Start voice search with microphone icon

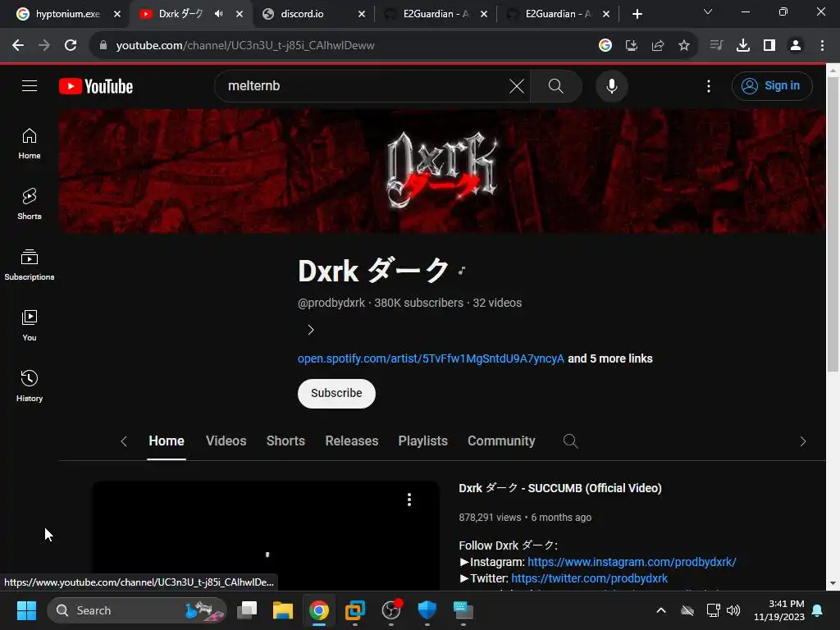(x=611, y=85)
